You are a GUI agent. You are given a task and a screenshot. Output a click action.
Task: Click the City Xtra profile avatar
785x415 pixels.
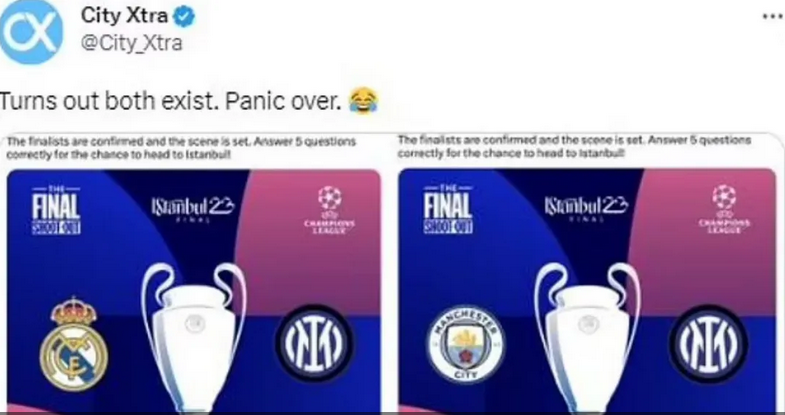(31, 32)
